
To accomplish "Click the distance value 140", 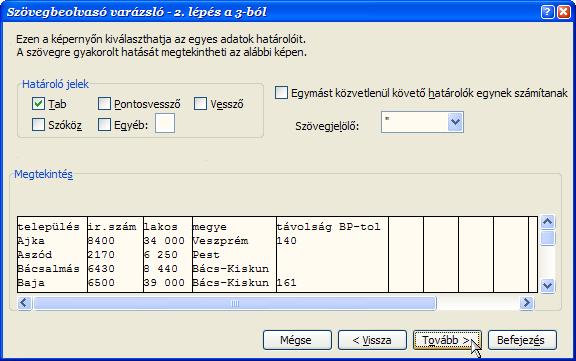I will coord(287,241).
